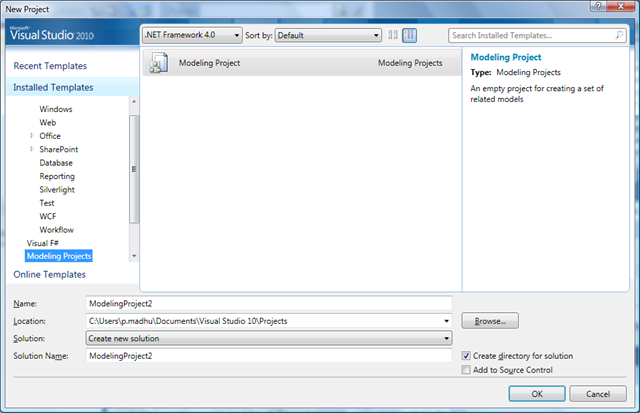The image size is (640, 413).
Task: Close the New Project dialog
Action: [x=620, y=6]
